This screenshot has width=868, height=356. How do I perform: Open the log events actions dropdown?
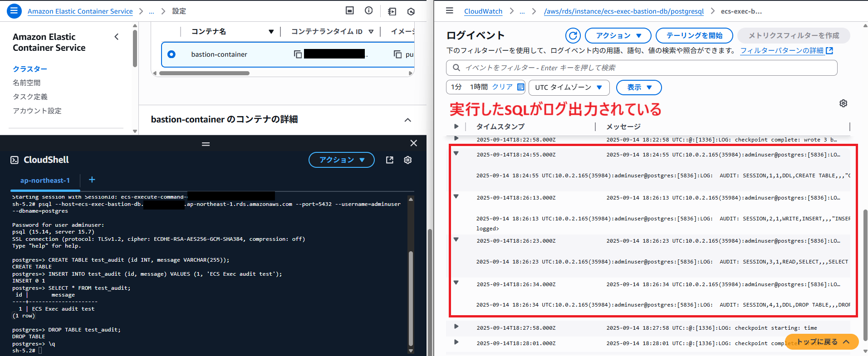click(x=618, y=35)
